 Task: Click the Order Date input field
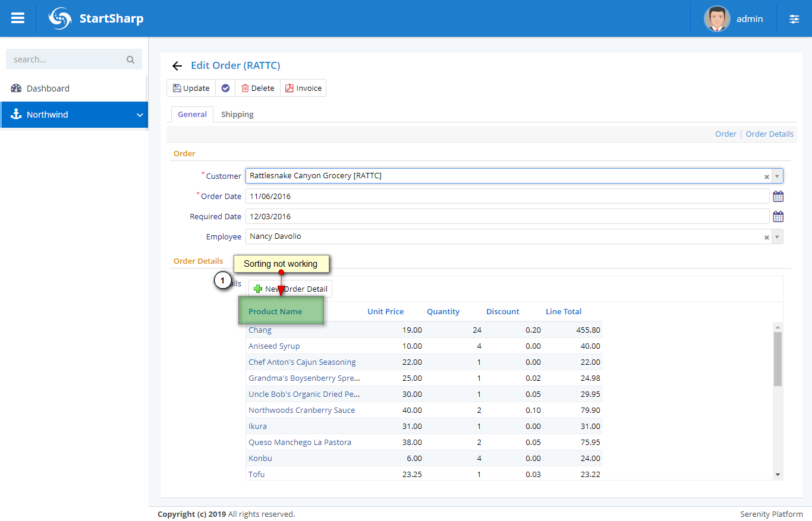(508, 196)
